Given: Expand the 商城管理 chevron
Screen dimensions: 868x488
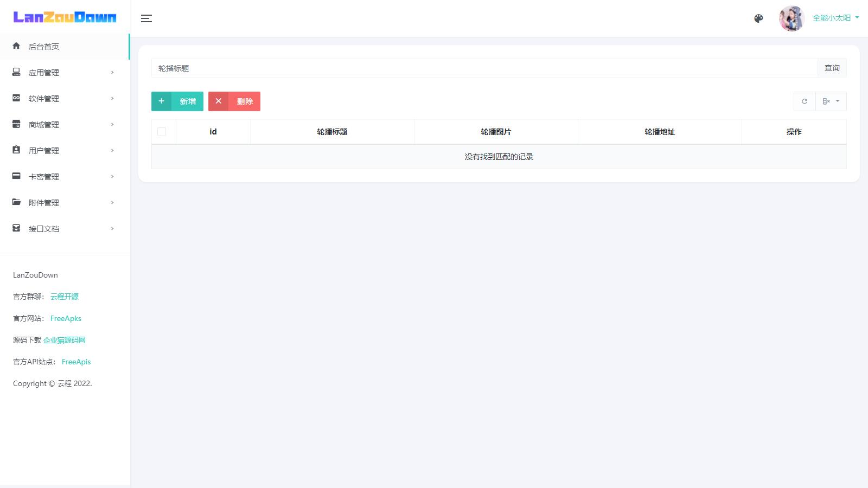Looking at the screenshot, I should point(112,125).
